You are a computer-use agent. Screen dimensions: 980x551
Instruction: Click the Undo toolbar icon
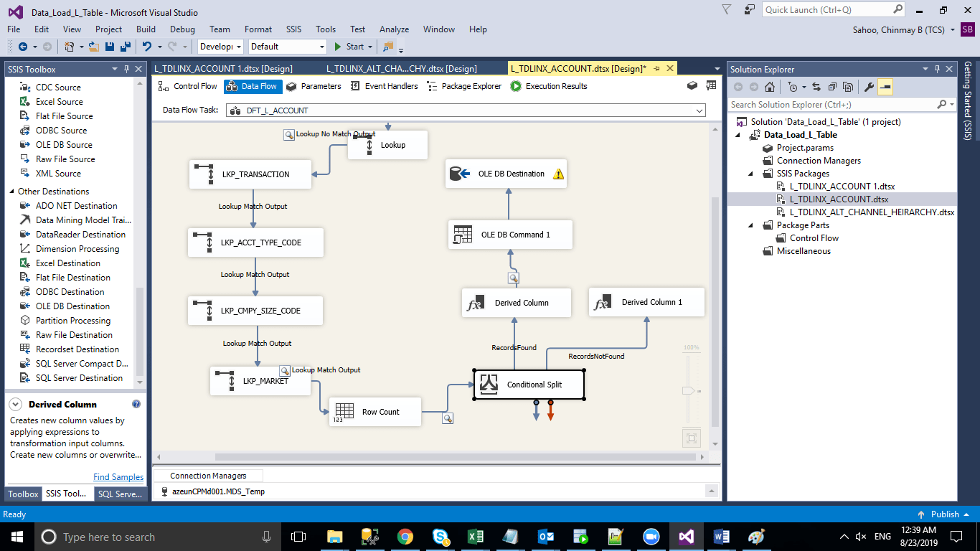(x=147, y=47)
